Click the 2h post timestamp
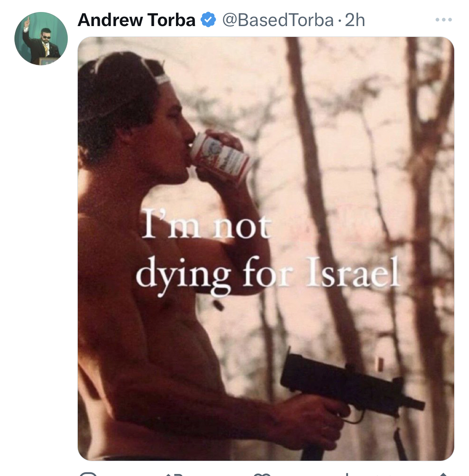Screen dimensions: 469x476 (355, 20)
